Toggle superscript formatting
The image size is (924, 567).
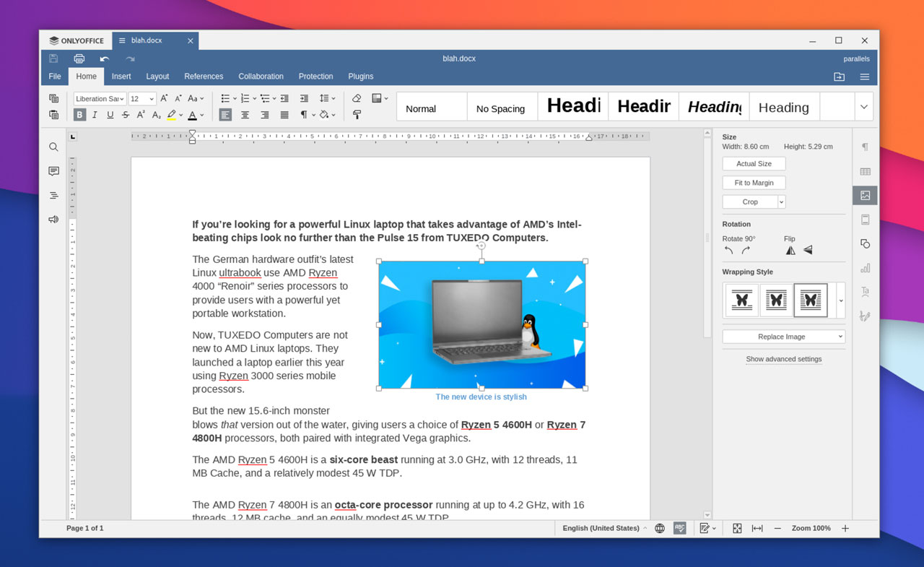click(x=141, y=115)
